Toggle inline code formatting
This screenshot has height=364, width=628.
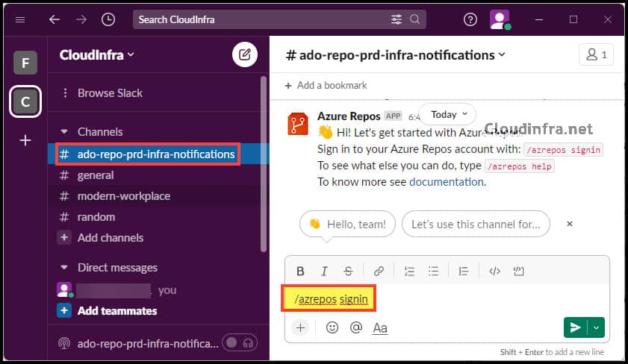click(x=494, y=272)
